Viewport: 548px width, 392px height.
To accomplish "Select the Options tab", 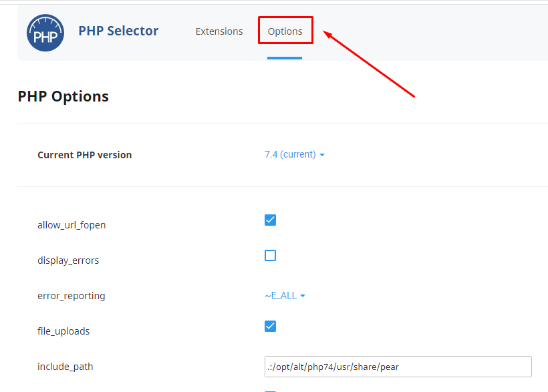I will pyautogui.click(x=285, y=31).
